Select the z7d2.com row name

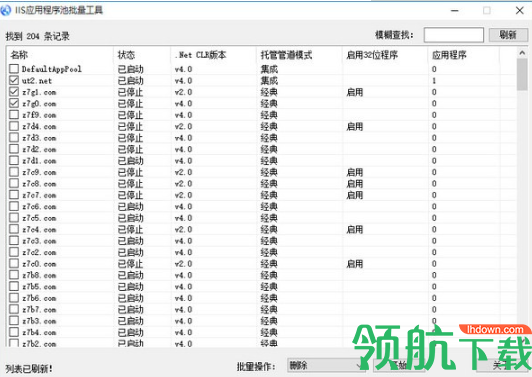[39, 149]
